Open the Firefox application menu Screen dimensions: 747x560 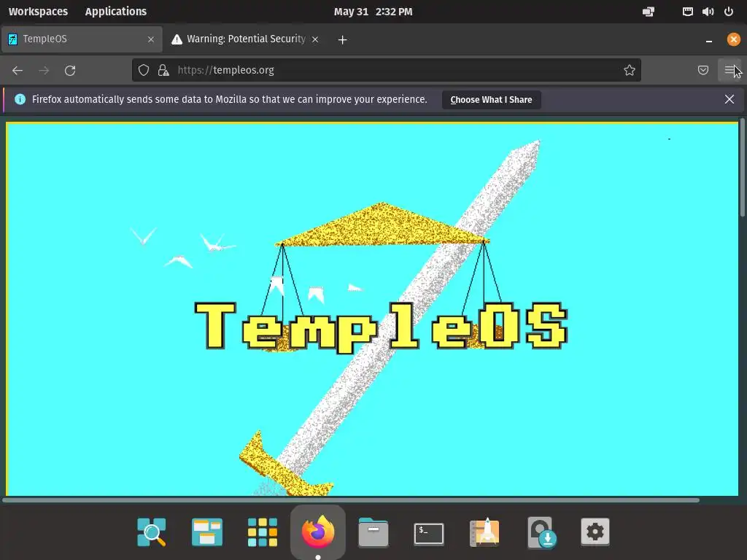729,71
